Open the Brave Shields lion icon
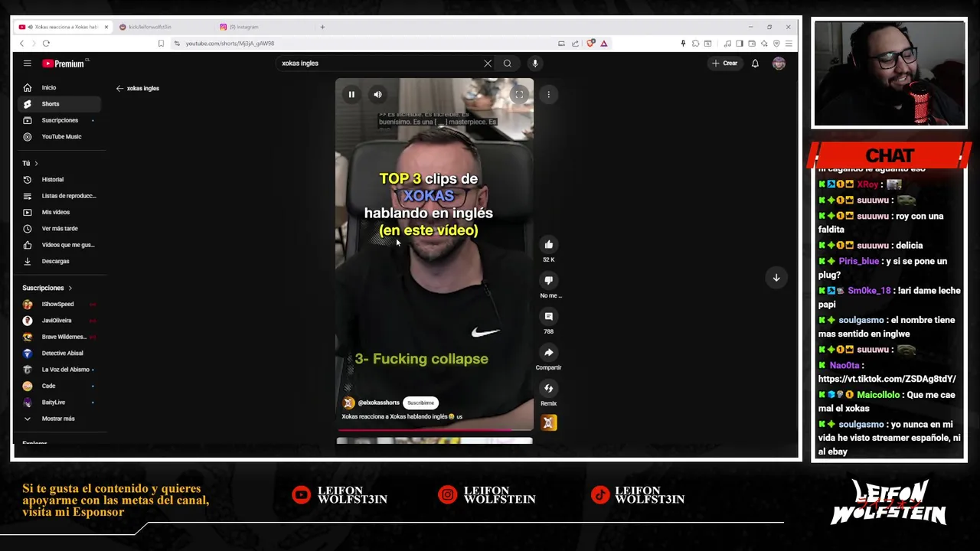This screenshot has height=551, width=980. click(590, 44)
